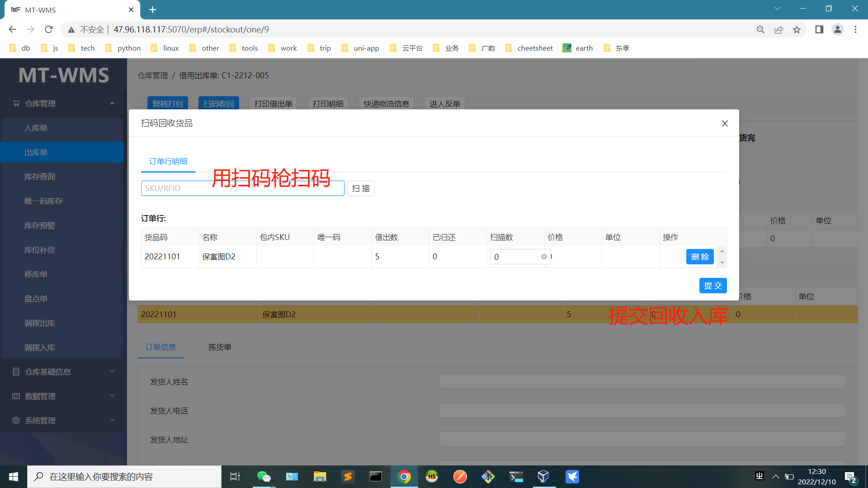
Task: Select the 订单行明细 tab
Action: click(168, 161)
